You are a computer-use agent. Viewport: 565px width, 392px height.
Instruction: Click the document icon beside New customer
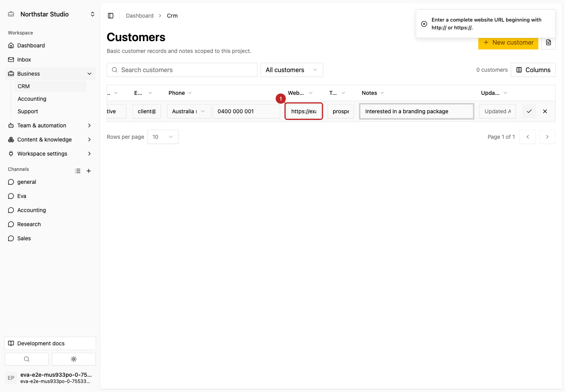[x=549, y=42]
